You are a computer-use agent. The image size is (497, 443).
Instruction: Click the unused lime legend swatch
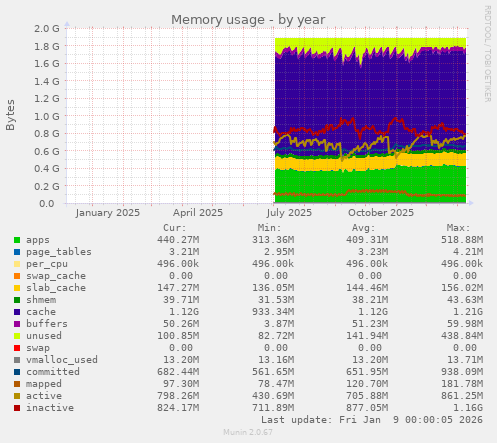(17, 336)
